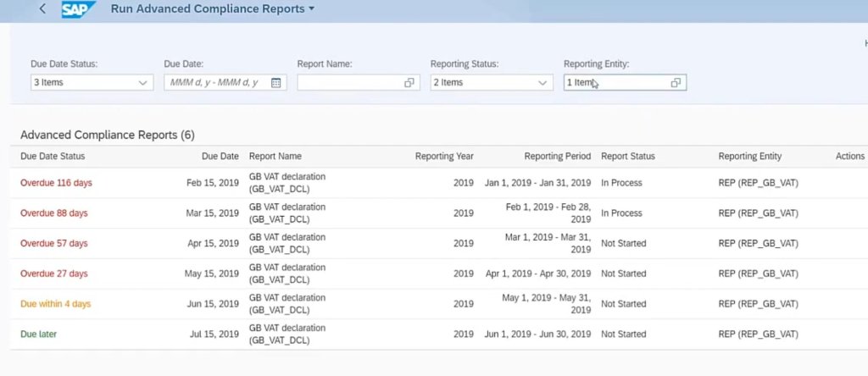This screenshot has width=868, height=376.
Task: Sort by Due Date Status column header
Action: coord(53,157)
